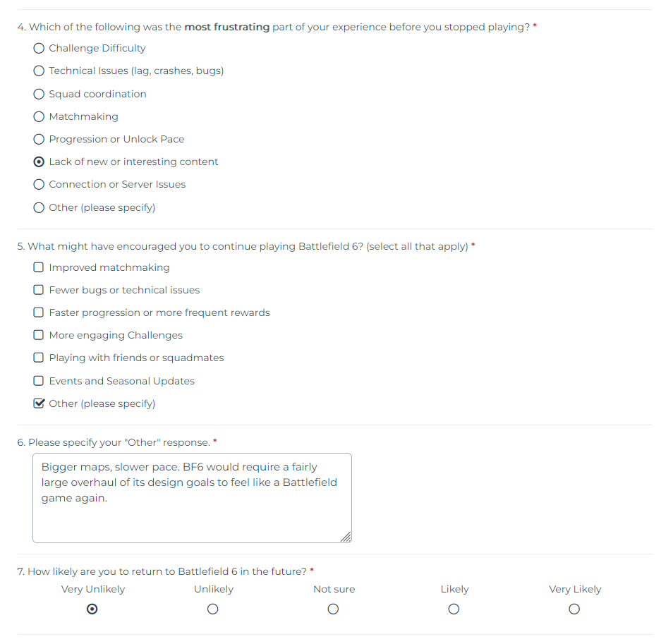
Task: Choose Technical Issues (lag, crashes, bugs)
Action: click(x=39, y=71)
